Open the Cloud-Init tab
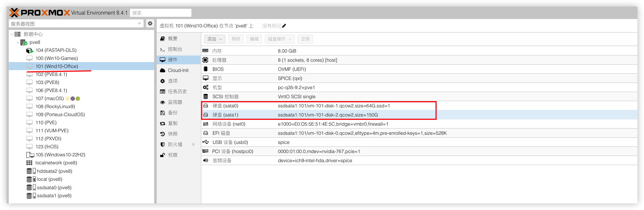The image size is (644, 210). (x=179, y=70)
